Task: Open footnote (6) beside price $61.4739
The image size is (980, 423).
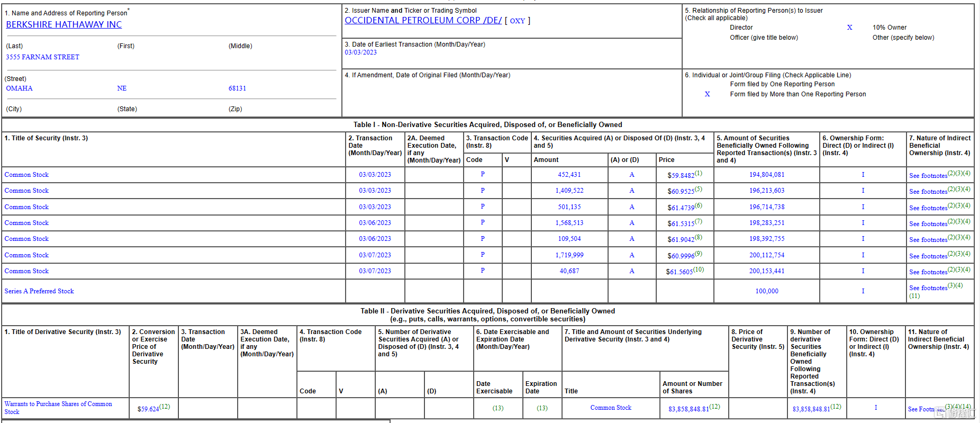Action: click(x=698, y=205)
